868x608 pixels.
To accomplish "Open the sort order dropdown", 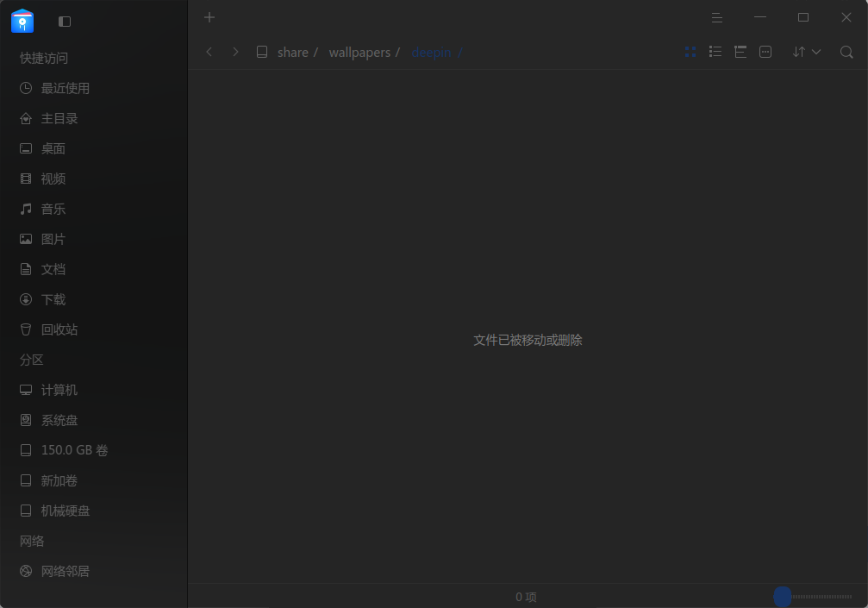I will tap(806, 52).
